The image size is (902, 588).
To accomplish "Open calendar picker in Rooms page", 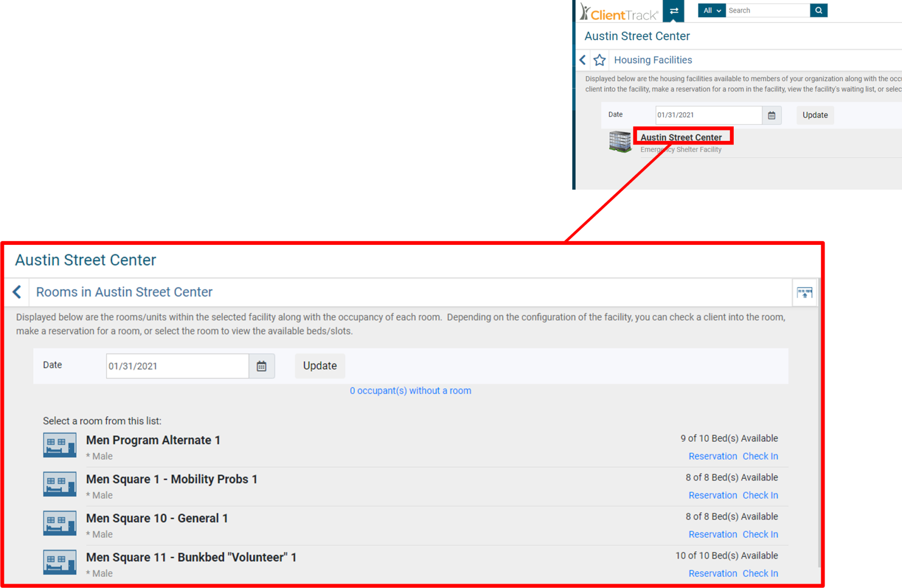I will 262,366.
